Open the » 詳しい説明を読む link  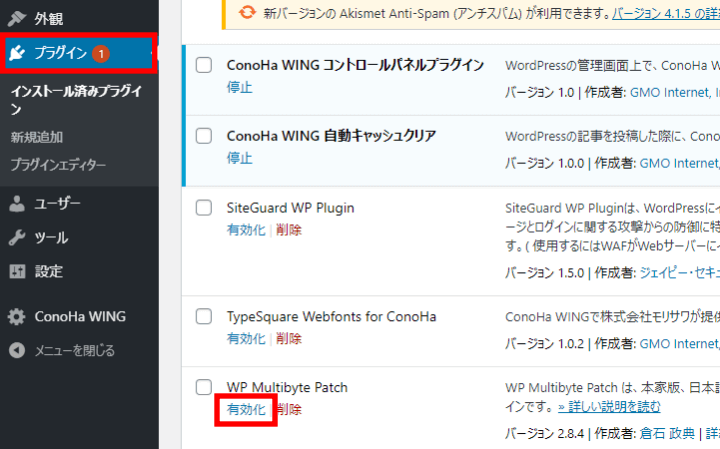609,407
